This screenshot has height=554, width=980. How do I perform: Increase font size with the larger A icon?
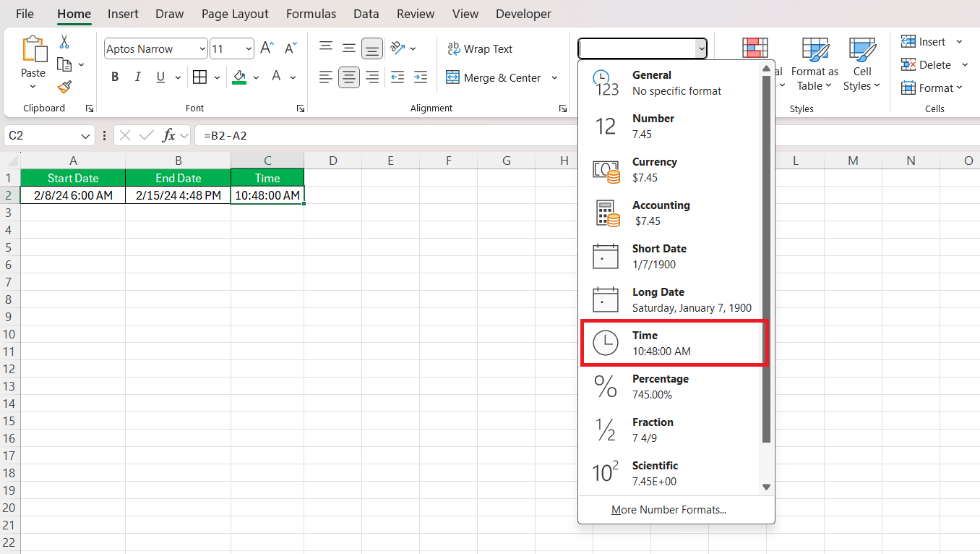click(x=267, y=48)
